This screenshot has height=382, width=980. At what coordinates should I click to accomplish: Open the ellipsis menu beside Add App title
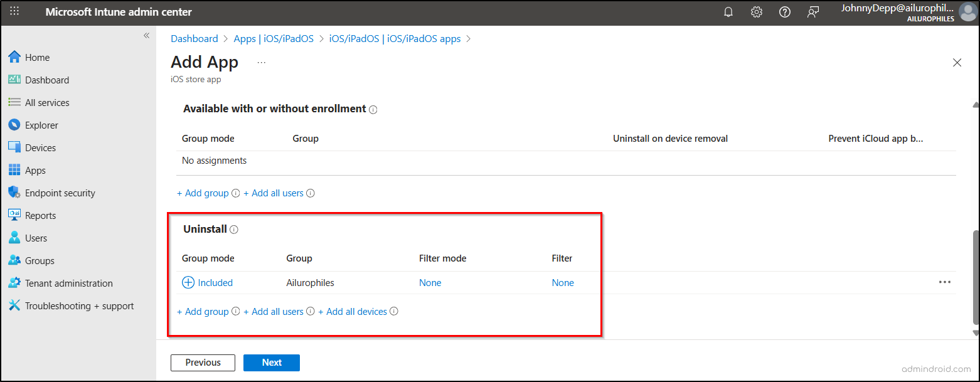pyautogui.click(x=262, y=63)
